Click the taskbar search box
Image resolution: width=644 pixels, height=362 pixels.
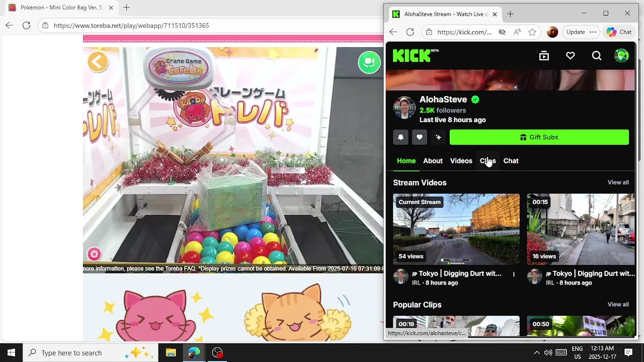pos(91,352)
